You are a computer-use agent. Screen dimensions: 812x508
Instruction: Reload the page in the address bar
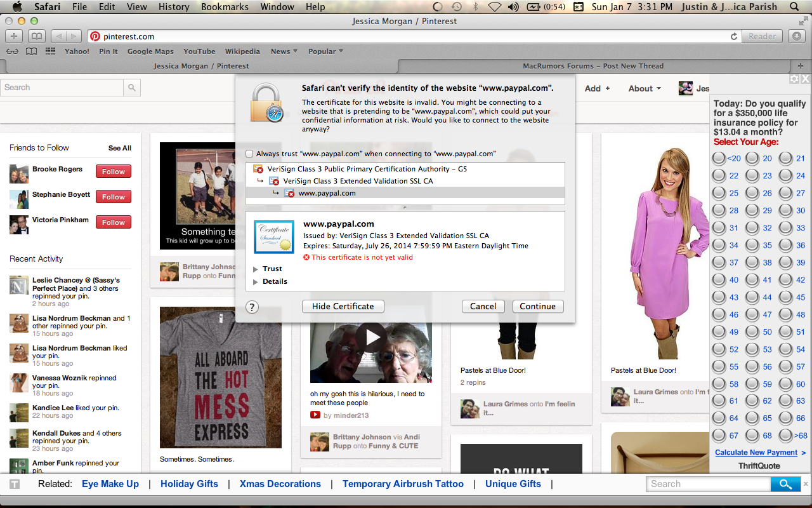coord(734,37)
